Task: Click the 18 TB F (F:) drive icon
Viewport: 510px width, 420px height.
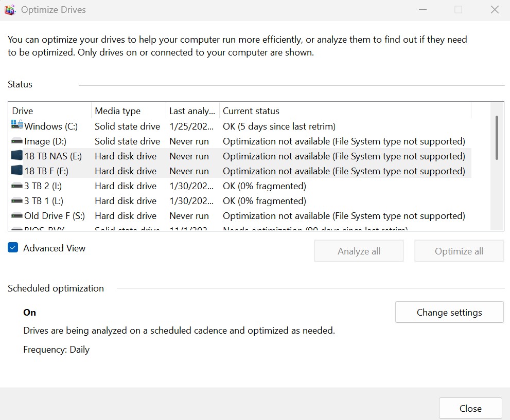Action: pos(17,171)
